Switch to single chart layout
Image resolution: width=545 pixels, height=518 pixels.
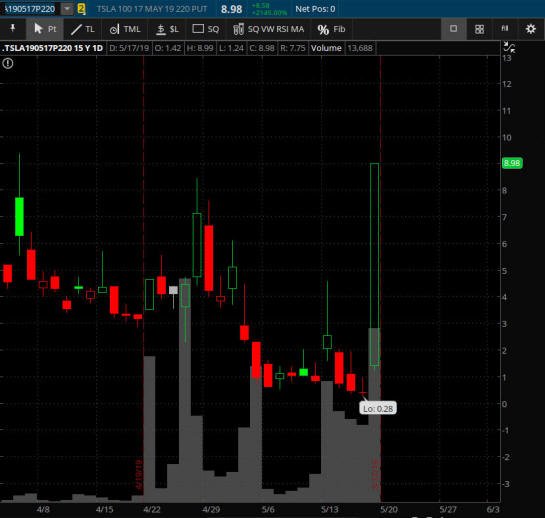454,29
